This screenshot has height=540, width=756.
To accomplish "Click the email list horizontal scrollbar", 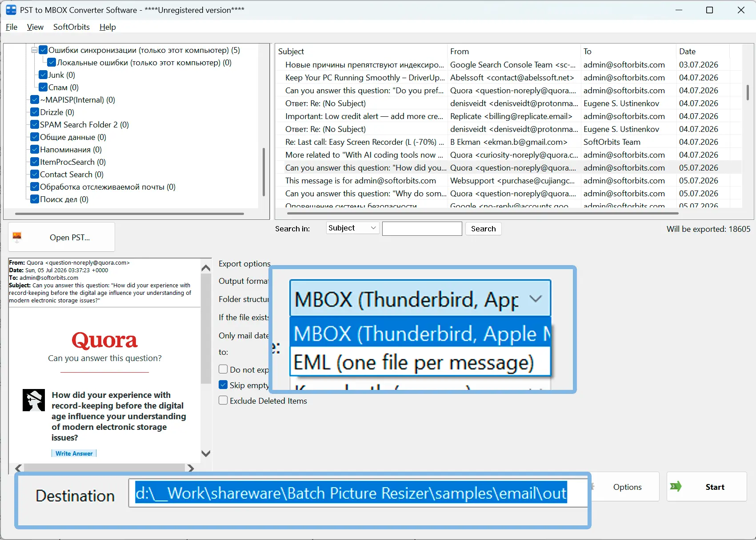I will pyautogui.click(x=483, y=213).
